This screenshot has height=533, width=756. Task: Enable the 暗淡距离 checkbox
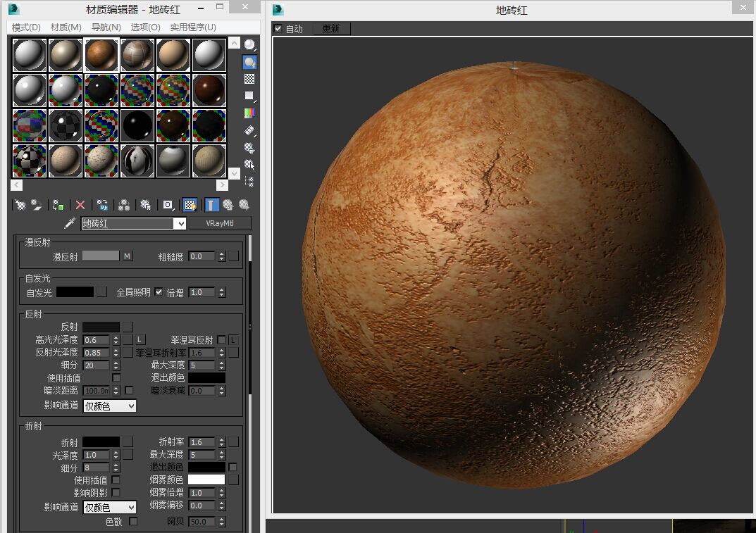coord(129,390)
